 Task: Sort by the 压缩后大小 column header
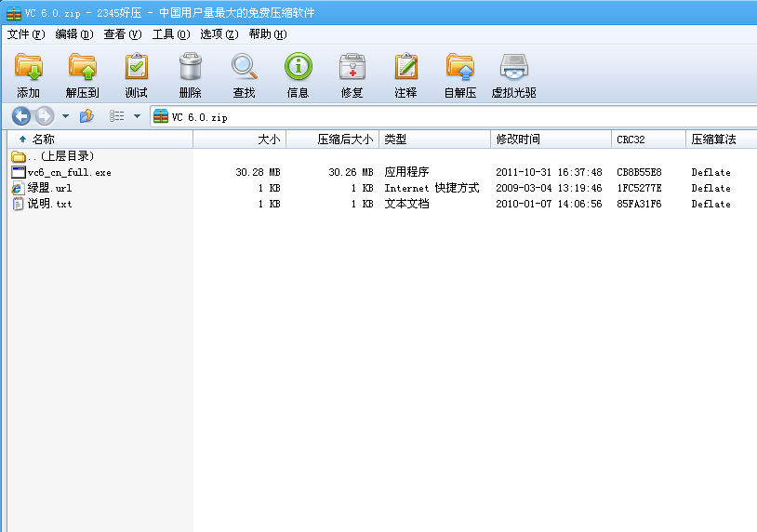[333, 140]
